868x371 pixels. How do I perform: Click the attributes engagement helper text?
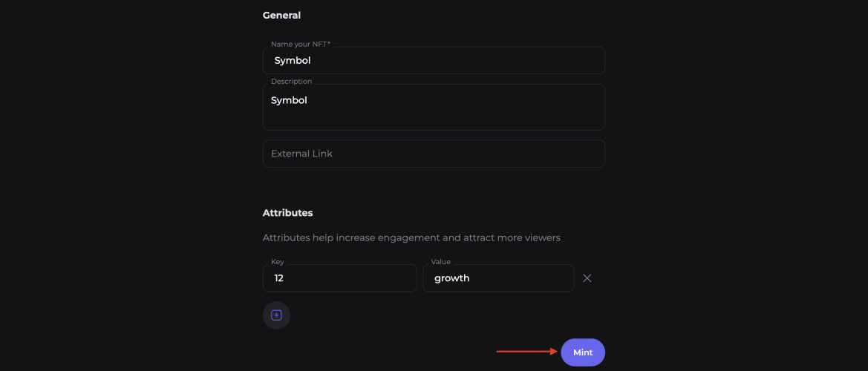pos(411,237)
